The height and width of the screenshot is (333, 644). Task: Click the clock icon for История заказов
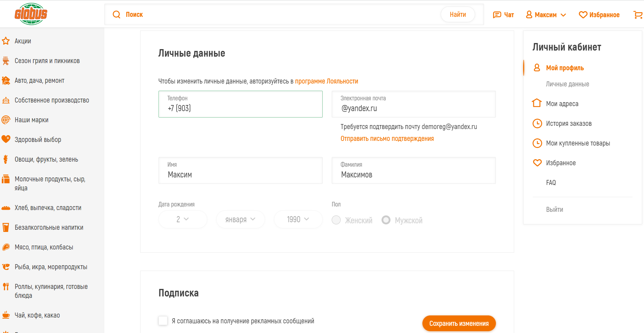(537, 123)
